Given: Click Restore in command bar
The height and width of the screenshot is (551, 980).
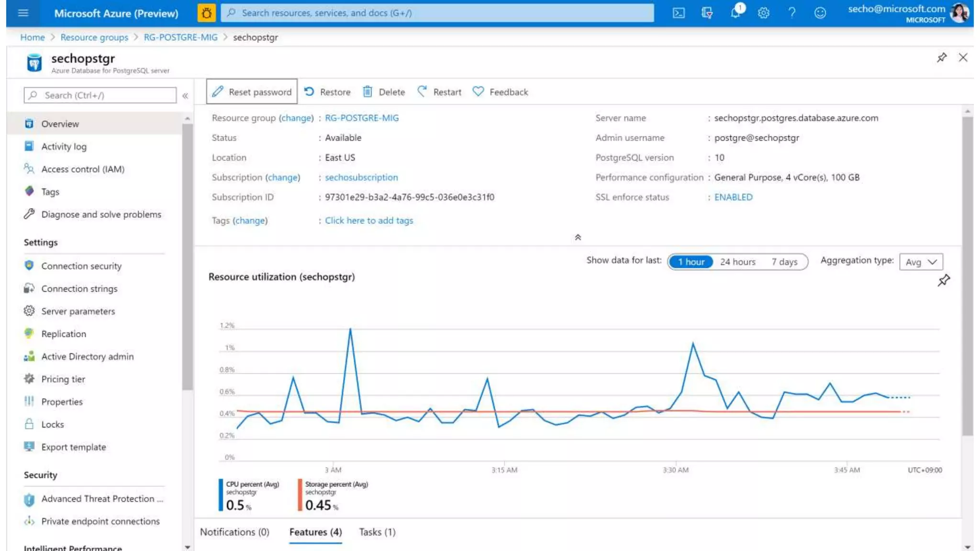Looking at the screenshot, I should click(x=327, y=92).
